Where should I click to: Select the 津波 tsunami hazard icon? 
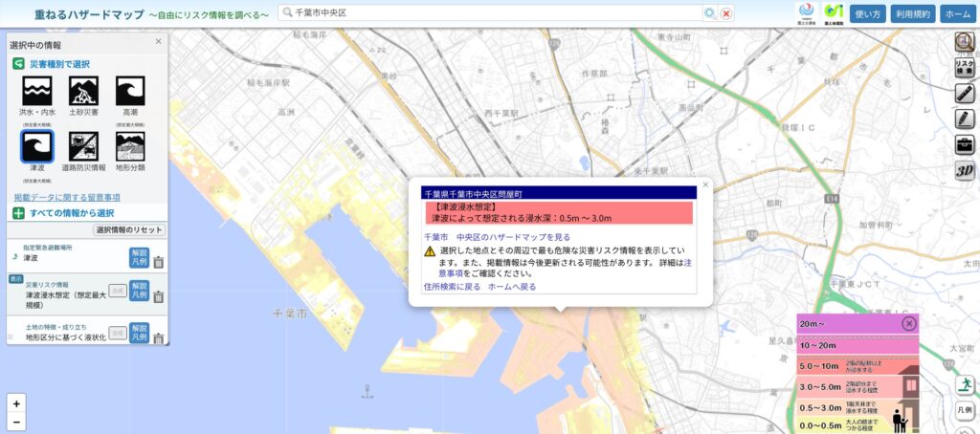[37, 146]
